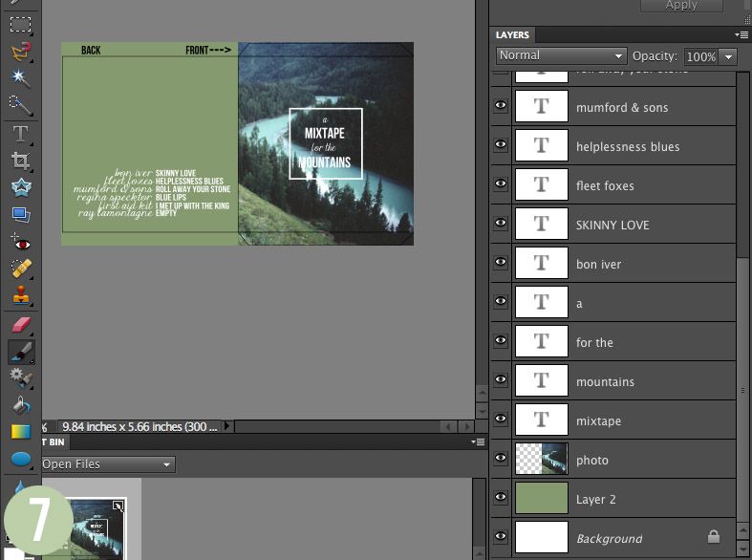Click the canvas horizontal scrollbar left arrow
Viewport: 752px width, 560px height.
coord(449,426)
